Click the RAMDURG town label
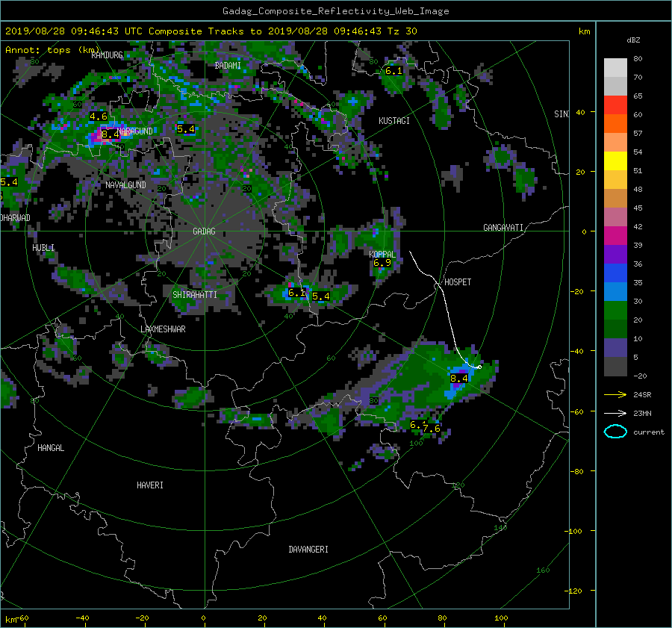This screenshot has height=628, width=672. (x=107, y=55)
